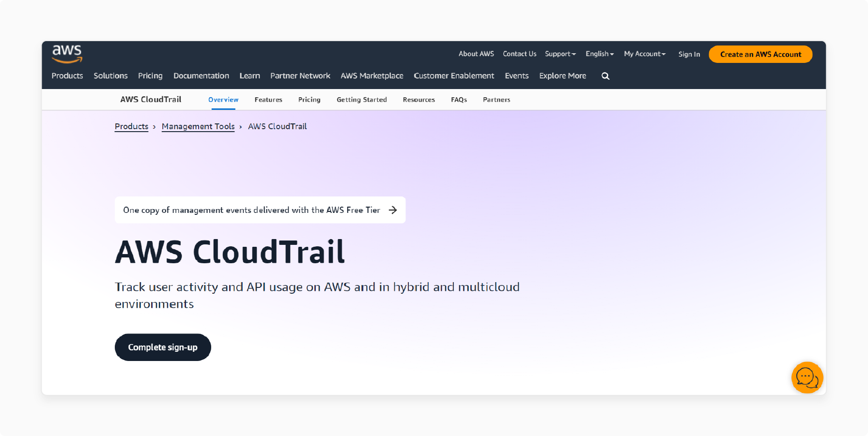The image size is (868, 436).
Task: Click the About AWS link
Action: 476,54
